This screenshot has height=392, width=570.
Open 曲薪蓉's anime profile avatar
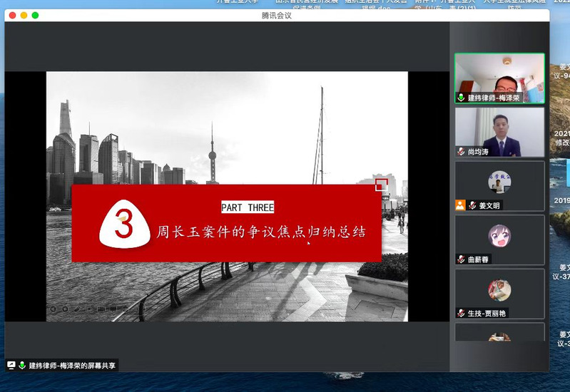[499, 235]
